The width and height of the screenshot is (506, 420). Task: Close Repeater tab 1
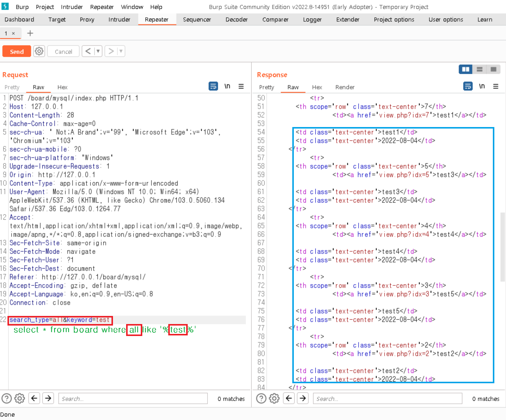pyautogui.click(x=13, y=33)
